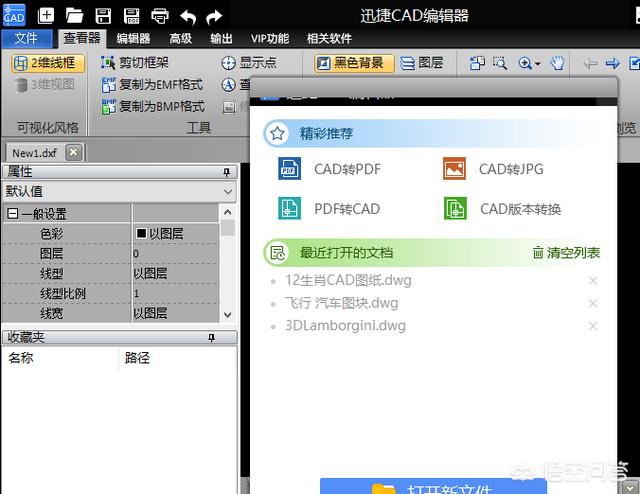
Task: Open 12生肖CAD图纸.dwg recent file
Action: [x=348, y=280]
